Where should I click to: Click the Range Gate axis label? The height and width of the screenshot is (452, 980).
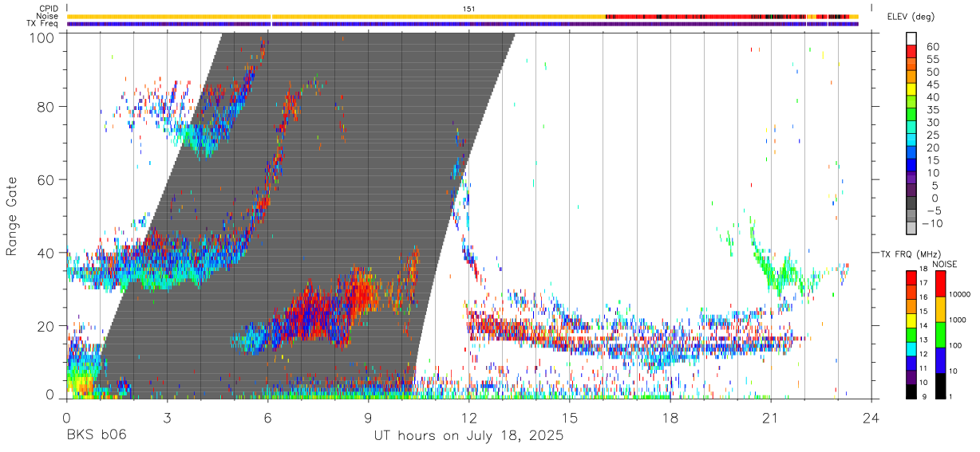point(13,215)
